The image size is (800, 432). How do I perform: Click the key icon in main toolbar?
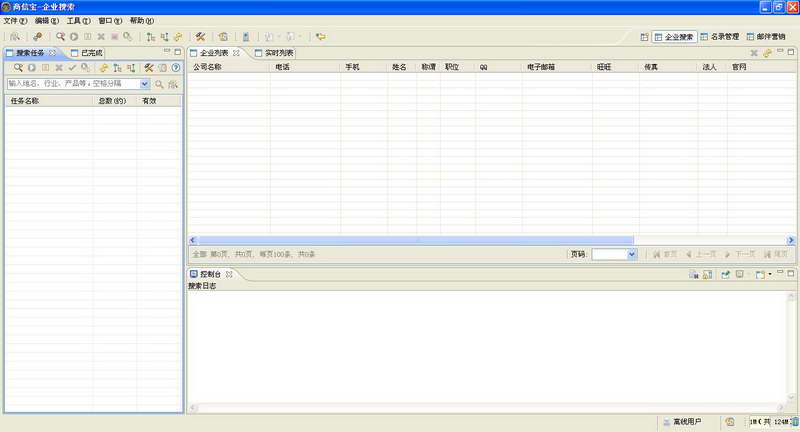coord(37,37)
